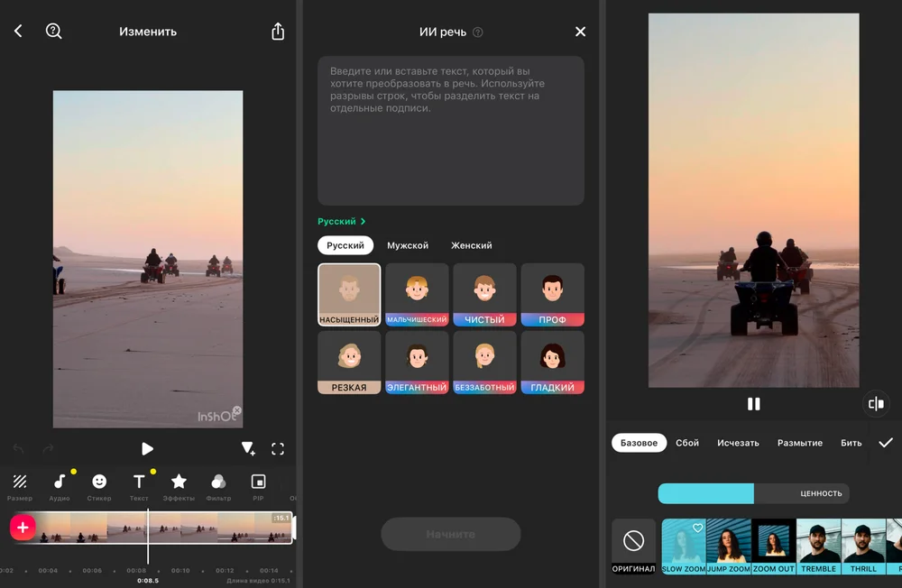The width and height of the screenshot is (902, 588).
Task: Tap the share/export icon
Action: click(x=278, y=32)
